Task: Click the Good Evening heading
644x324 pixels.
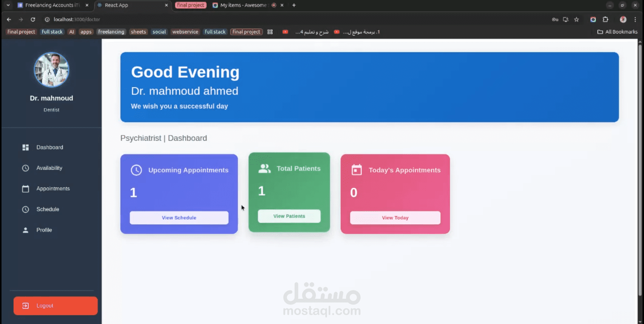Action: click(185, 72)
